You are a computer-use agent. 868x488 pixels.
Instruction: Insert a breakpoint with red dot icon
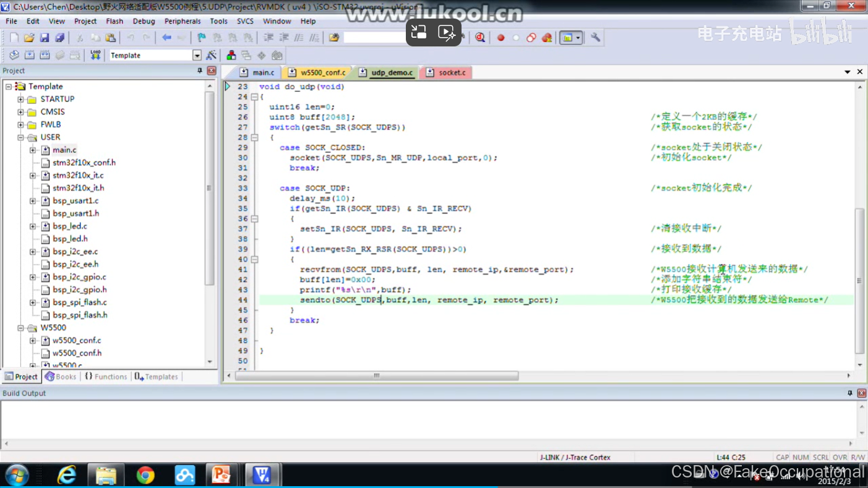(501, 38)
